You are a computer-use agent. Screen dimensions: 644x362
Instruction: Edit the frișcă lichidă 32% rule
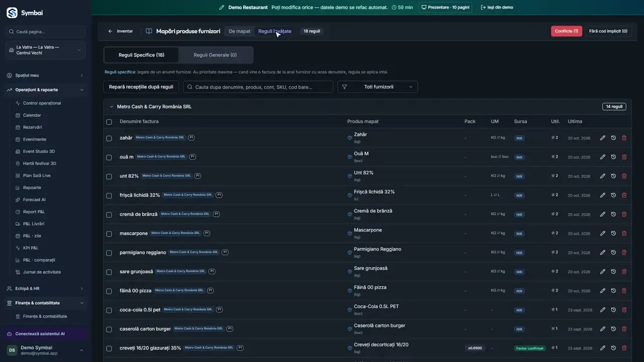tap(603, 195)
